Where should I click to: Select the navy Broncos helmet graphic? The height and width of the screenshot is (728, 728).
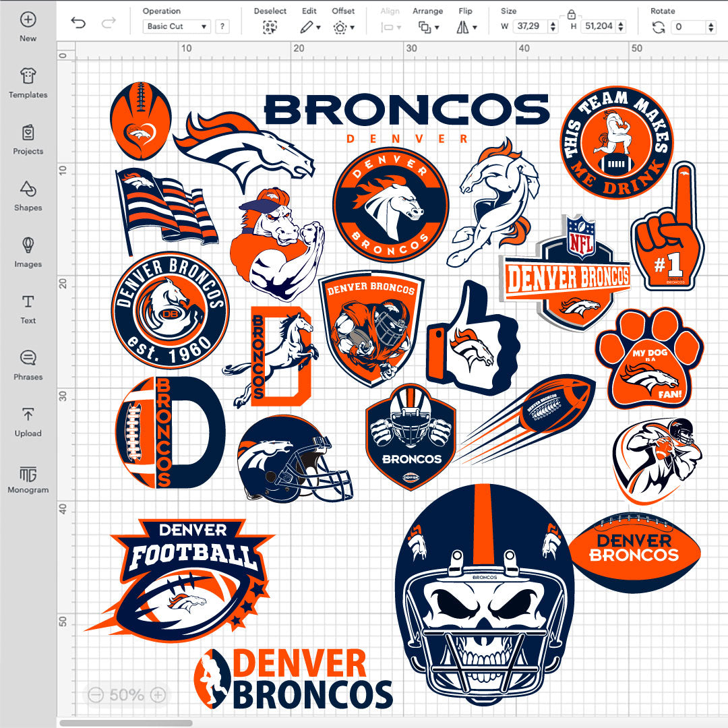[x=295, y=459]
